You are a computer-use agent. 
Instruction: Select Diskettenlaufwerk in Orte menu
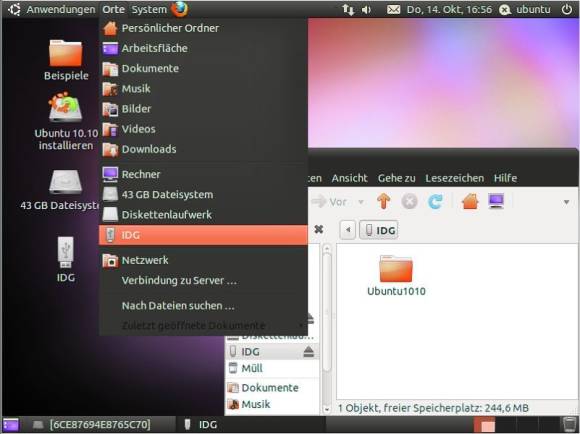pos(203,215)
